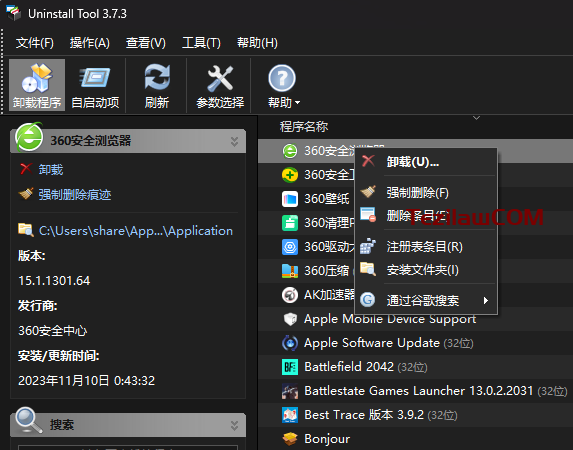573x450 pixels.
Task: Open the 操作(A) menu
Action: pyautogui.click(x=90, y=43)
